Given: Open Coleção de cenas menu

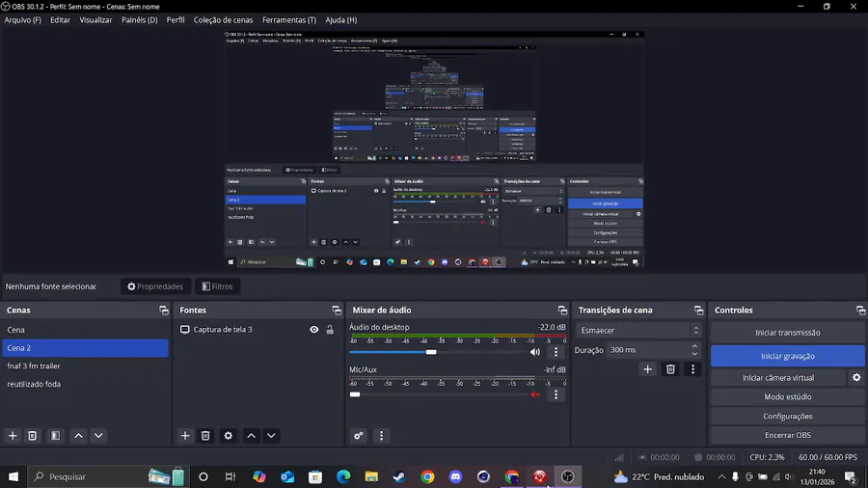Looking at the screenshot, I should [223, 20].
